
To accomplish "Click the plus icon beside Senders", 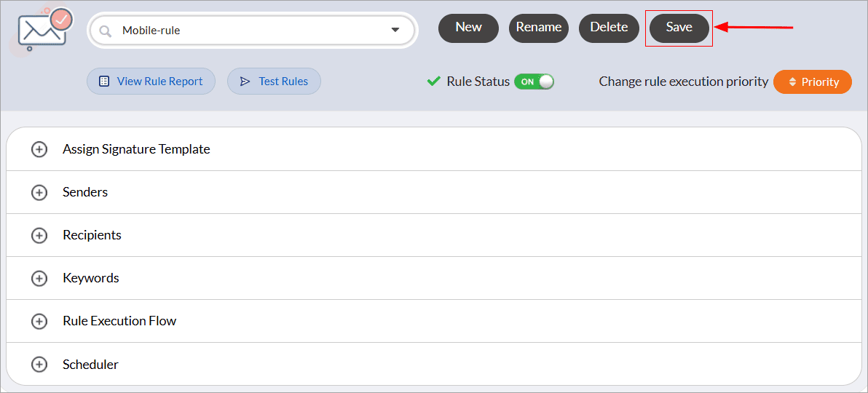I will pyautogui.click(x=39, y=192).
